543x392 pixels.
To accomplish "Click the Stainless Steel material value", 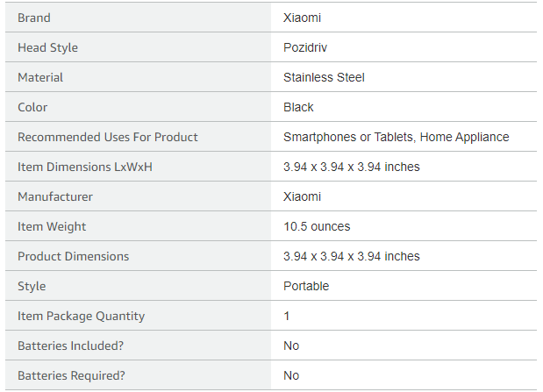I will (324, 77).
